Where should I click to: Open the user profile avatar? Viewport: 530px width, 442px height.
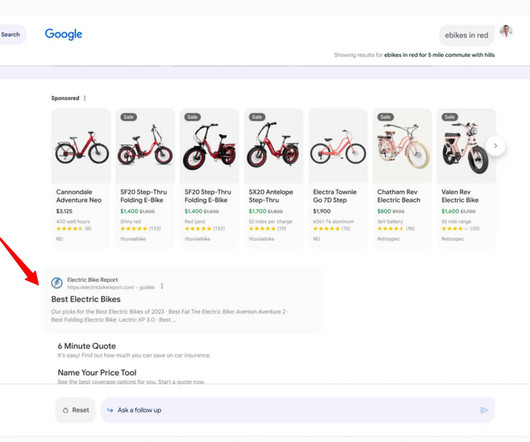tap(506, 32)
